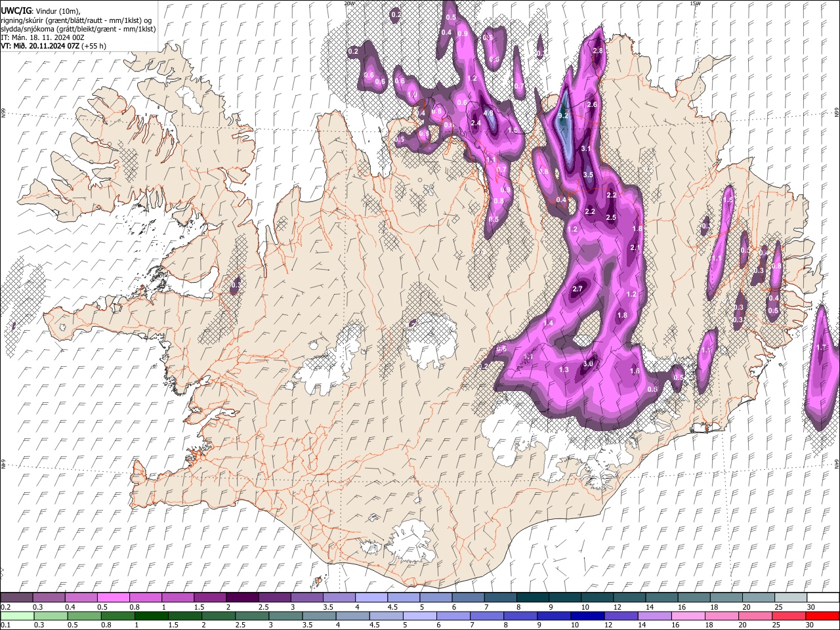Viewport: 840px width, 630px height.
Task: Click the 30 label on the rain scale
Action: click(809, 625)
